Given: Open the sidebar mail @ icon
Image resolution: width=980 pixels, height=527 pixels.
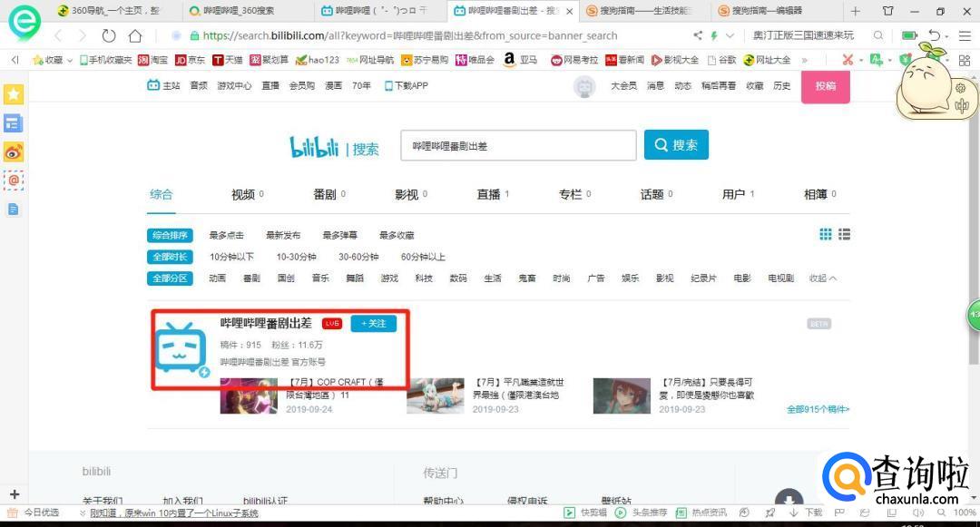Looking at the screenshot, I should pyautogui.click(x=13, y=181).
